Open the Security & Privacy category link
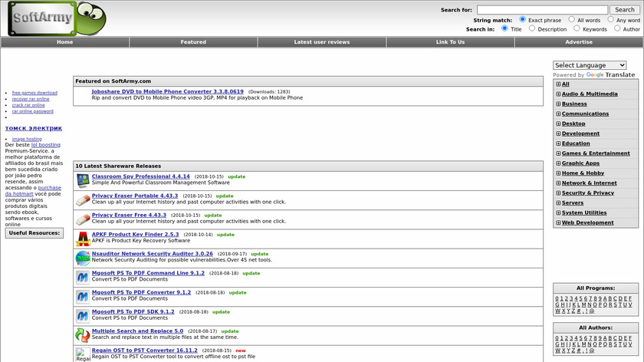644x362 pixels. 588,193
